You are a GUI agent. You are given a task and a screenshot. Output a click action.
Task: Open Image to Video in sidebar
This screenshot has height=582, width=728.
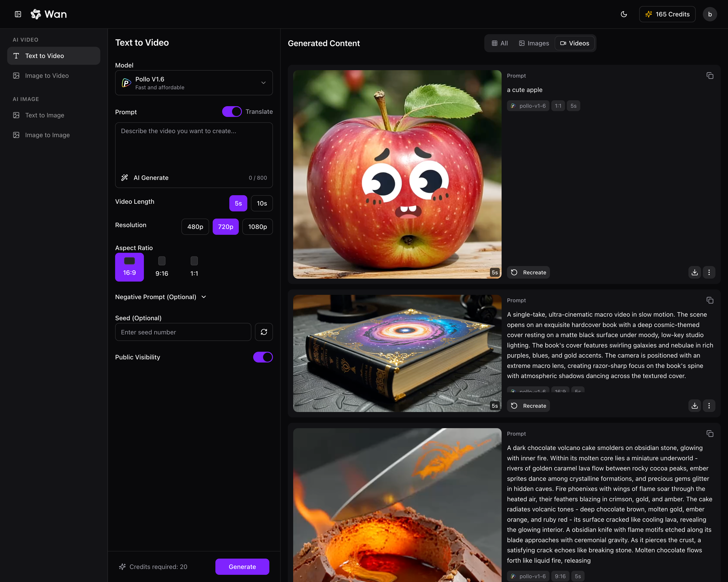(x=47, y=76)
